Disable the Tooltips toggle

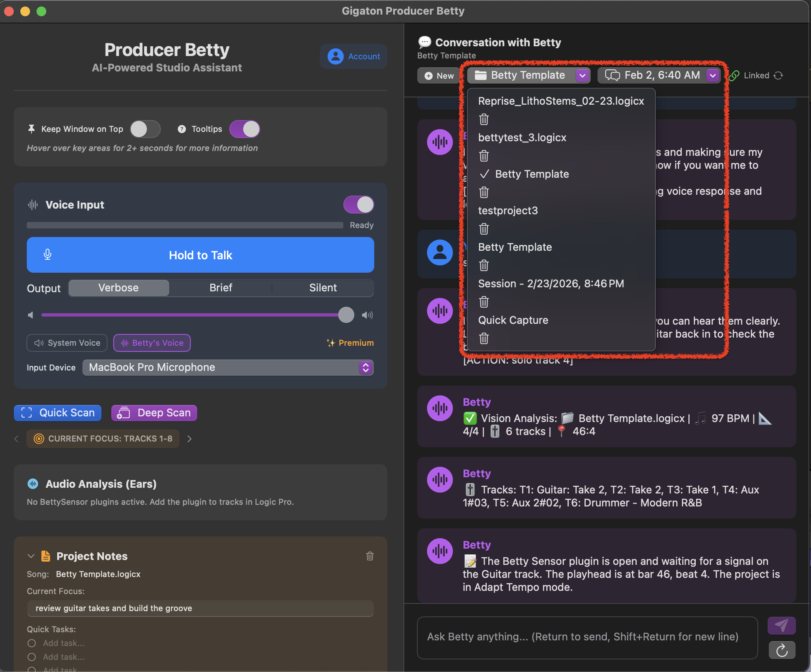tap(244, 129)
